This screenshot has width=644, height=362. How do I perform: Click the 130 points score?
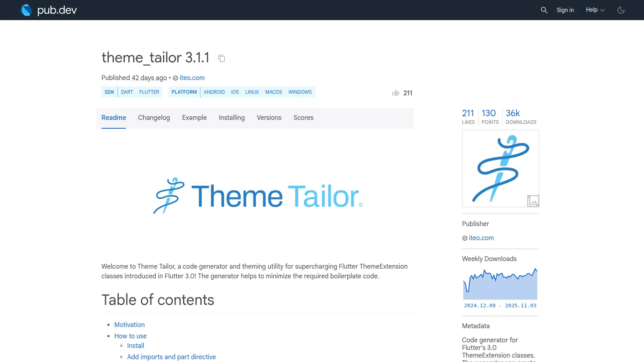[490, 117]
